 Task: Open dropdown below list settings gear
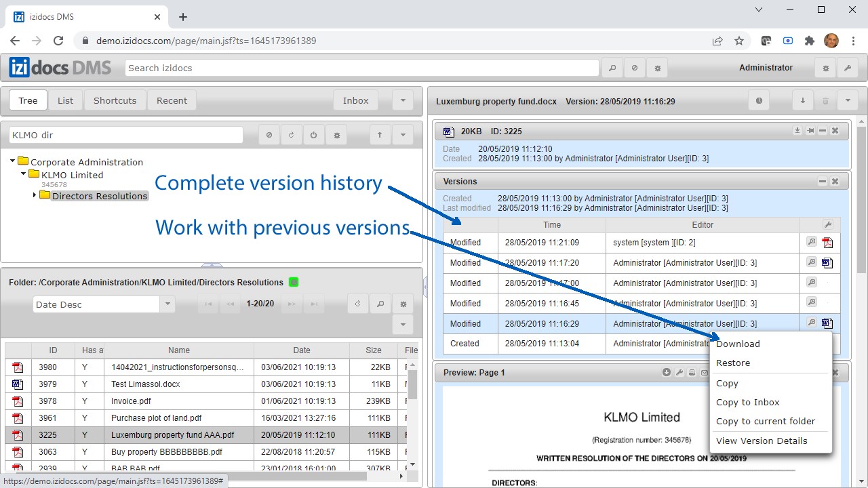click(403, 325)
